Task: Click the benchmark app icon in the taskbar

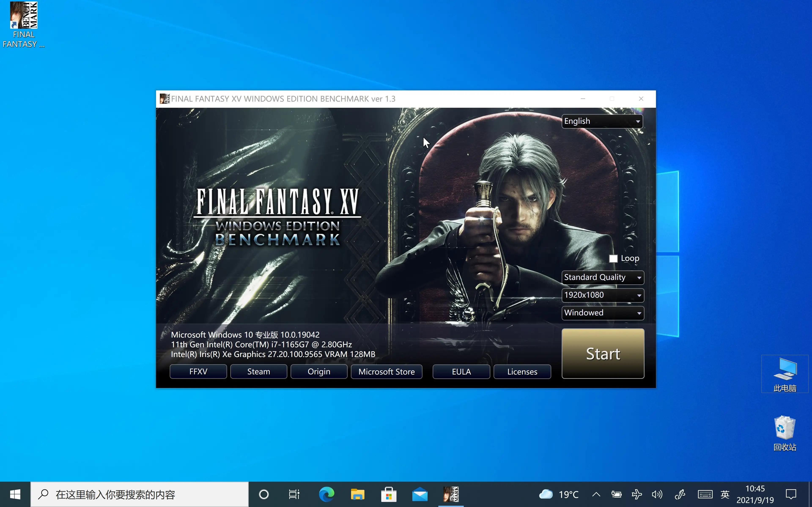Action: (x=451, y=494)
